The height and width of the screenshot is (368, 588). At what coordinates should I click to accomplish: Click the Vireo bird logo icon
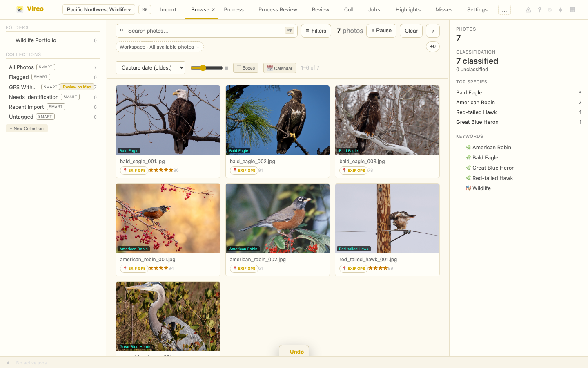(x=20, y=9)
